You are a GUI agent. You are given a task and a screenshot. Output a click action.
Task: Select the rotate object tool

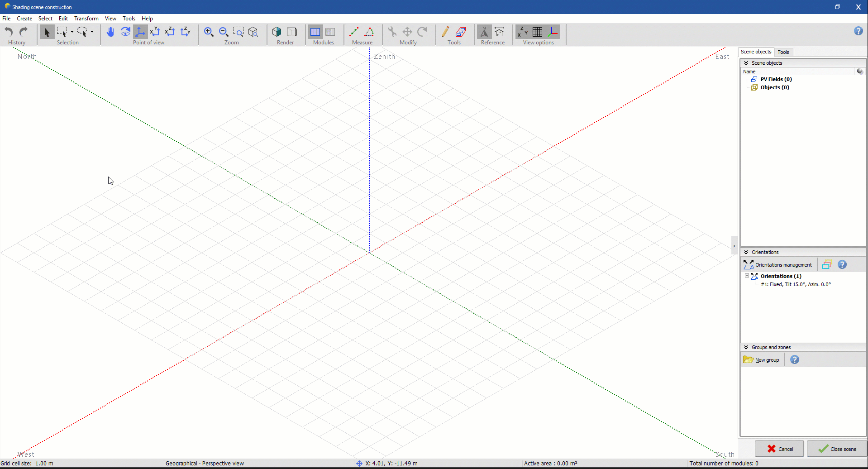(x=423, y=32)
